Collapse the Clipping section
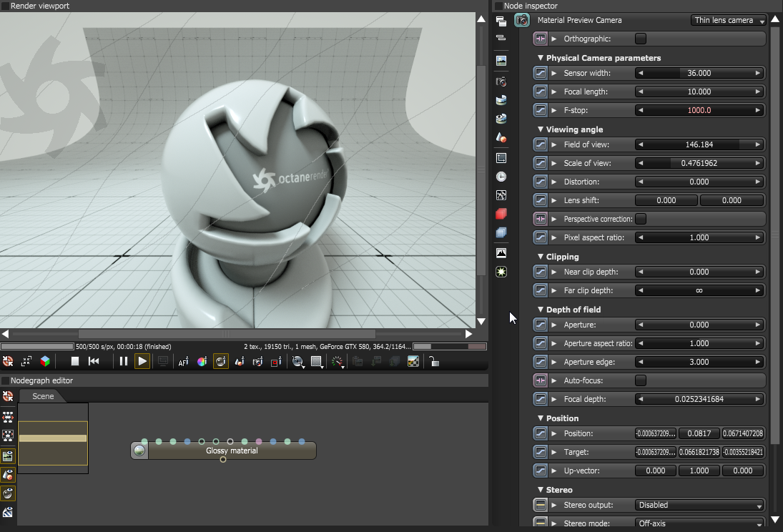 pos(541,257)
